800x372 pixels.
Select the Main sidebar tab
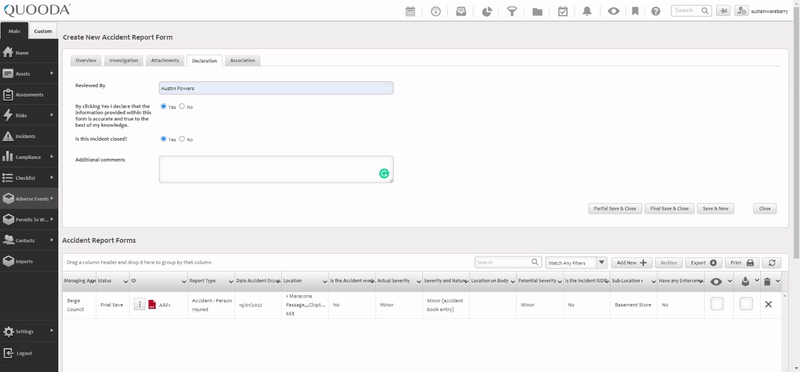click(14, 31)
